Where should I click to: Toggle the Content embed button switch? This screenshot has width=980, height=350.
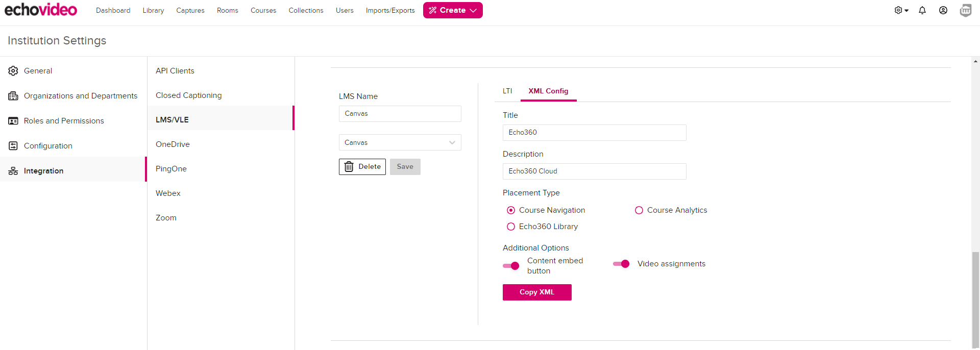[511, 266]
